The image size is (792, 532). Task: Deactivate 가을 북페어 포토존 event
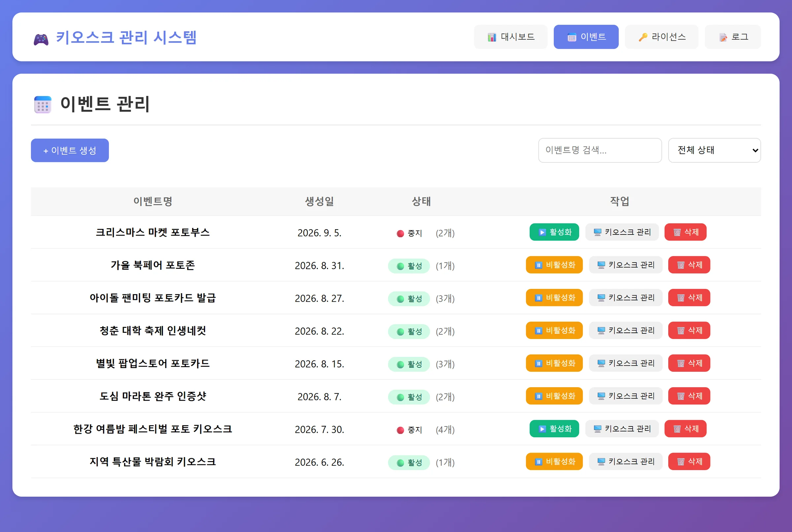coord(554,265)
